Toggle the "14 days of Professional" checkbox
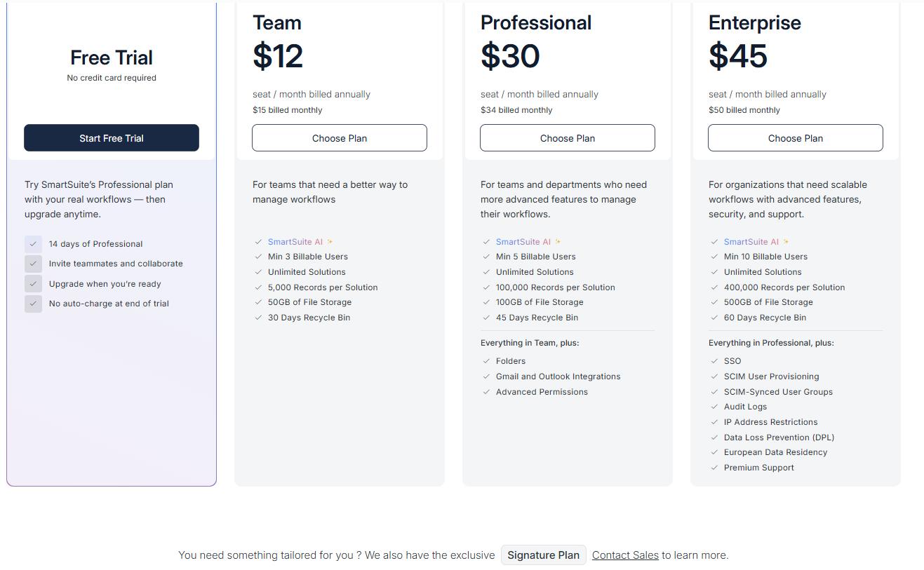 pyautogui.click(x=33, y=244)
